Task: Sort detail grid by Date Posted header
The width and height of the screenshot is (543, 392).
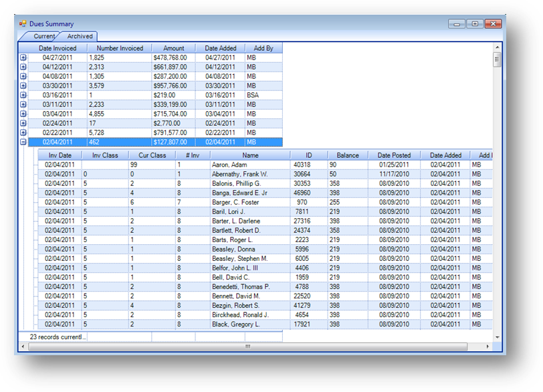Action: pyautogui.click(x=394, y=155)
